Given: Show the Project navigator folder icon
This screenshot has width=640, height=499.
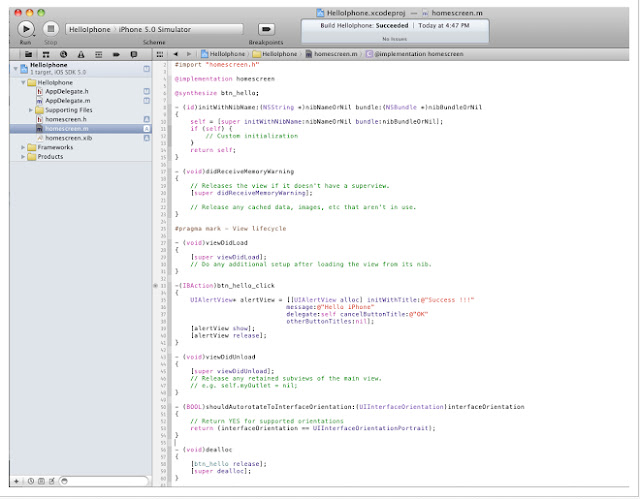Looking at the screenshot, I should click(x=28, y=54).
